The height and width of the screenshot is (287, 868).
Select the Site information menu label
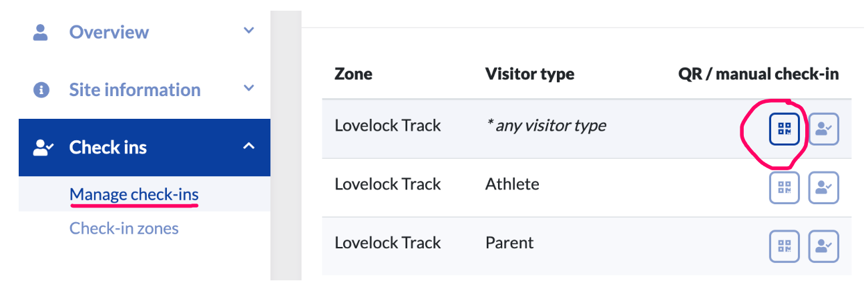tap(134, 89)
